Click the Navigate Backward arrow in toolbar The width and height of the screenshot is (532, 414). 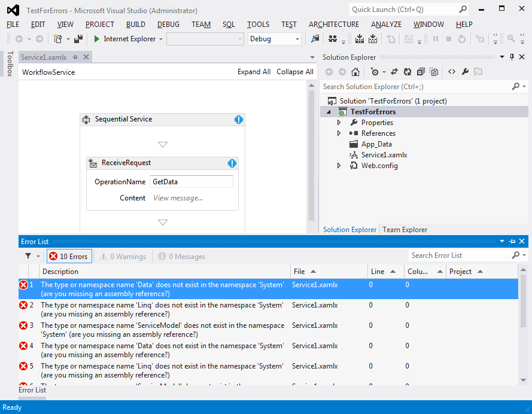19,39
